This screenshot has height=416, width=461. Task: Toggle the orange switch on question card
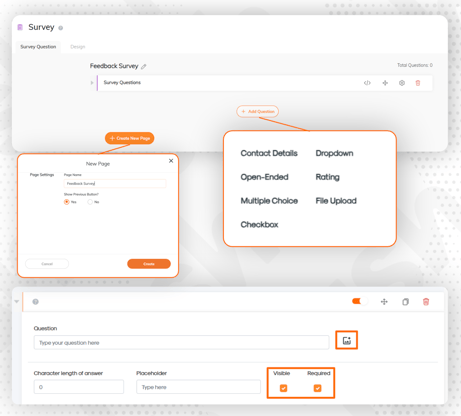pyautogui.click(x=360, y=301)
